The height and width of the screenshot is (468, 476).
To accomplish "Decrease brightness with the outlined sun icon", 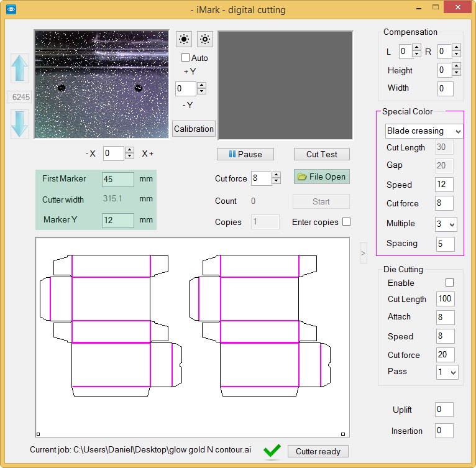I will [x=205, y=39].
